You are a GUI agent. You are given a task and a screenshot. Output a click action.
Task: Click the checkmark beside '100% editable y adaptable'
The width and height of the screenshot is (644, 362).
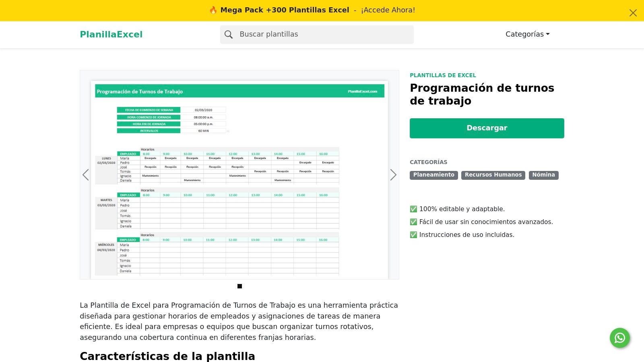tap(413, 209)
